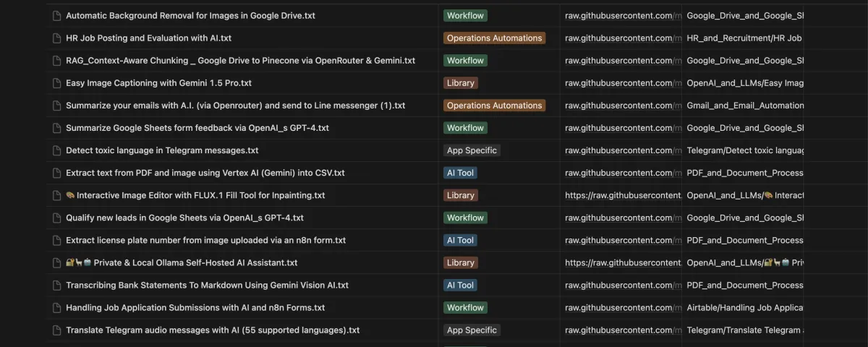Image resolution: width=868 pixels, height=347 pixels.
Task: Open 'Extract license plate number from image' file name
Action: [205, 240]
